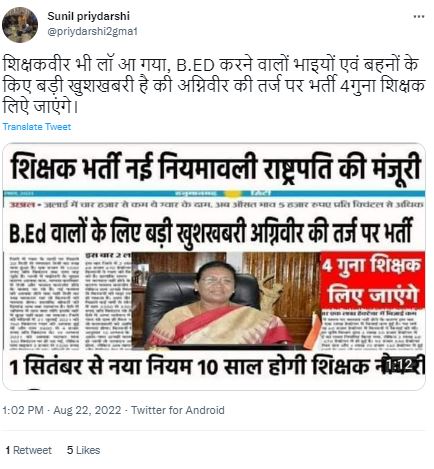Open the Sunil priydarshi display name

coord(88,16)
